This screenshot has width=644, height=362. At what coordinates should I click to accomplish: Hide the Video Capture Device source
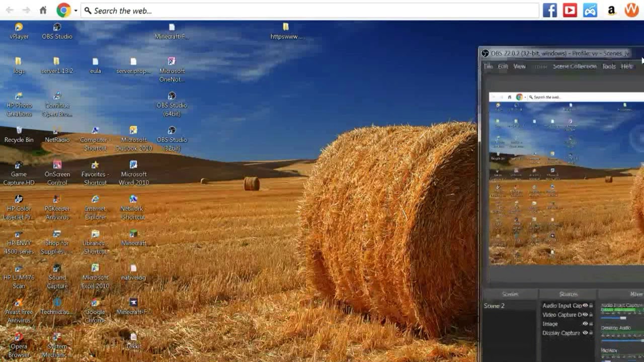tap(585, 315)
